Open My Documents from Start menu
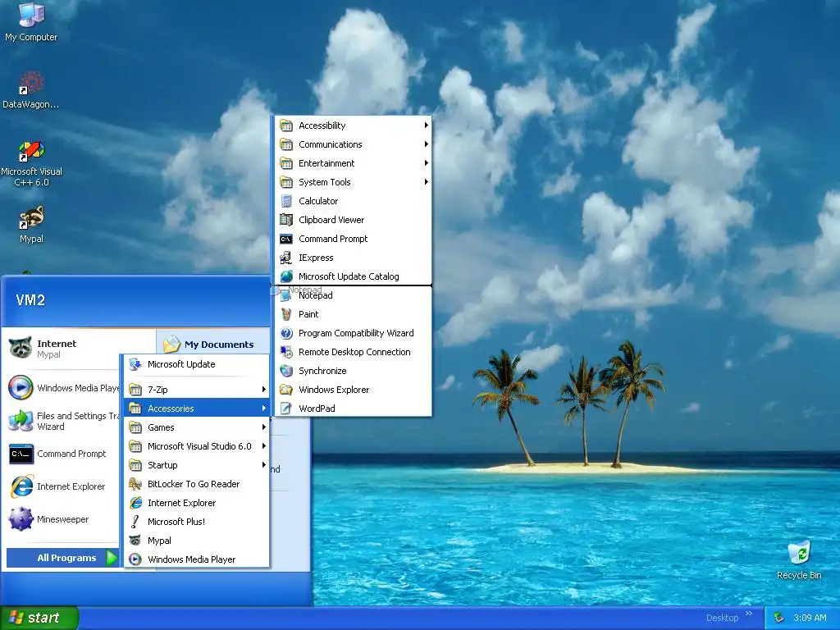This screenshot has height=630, width=840. tap(212, 344)
